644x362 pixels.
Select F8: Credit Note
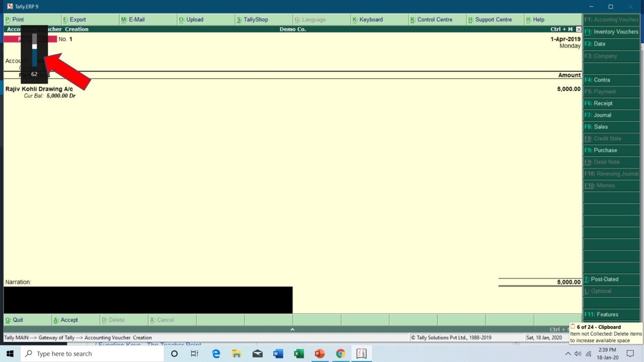(611, 138)
